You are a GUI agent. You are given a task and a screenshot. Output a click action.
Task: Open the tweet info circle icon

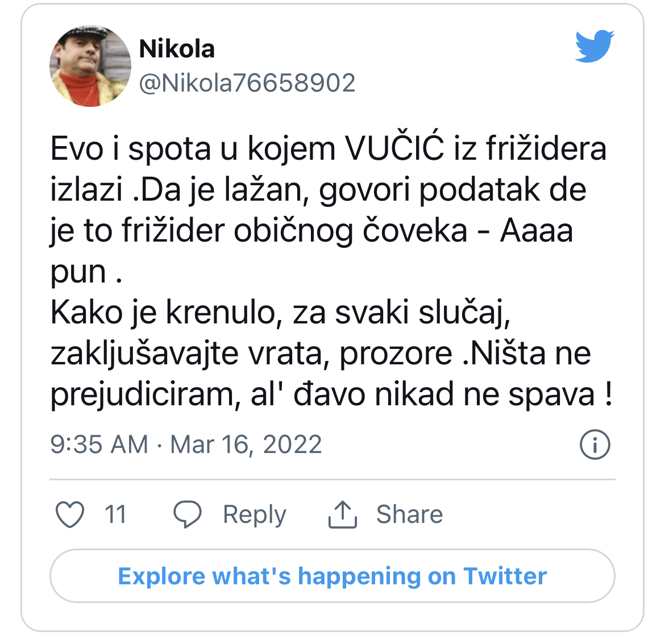click(595, 444)
